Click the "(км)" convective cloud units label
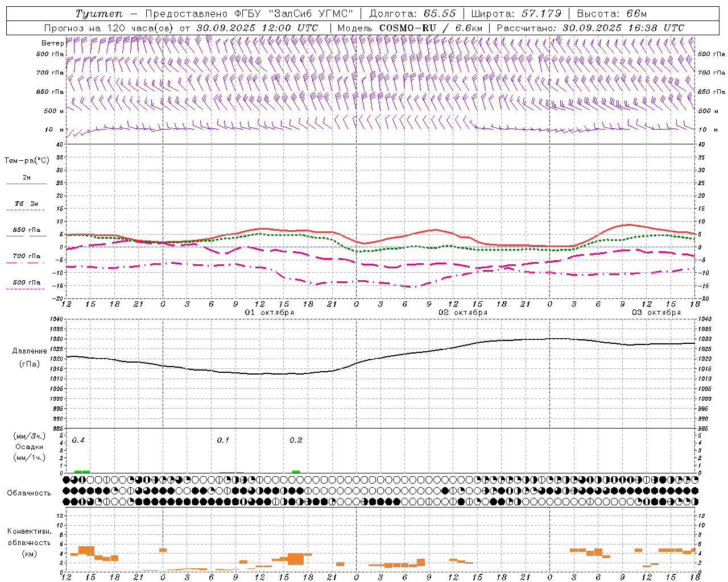Image resolution: width=728 pixels, height=582 pixels. pyautogui.click(x=29, y=554)
